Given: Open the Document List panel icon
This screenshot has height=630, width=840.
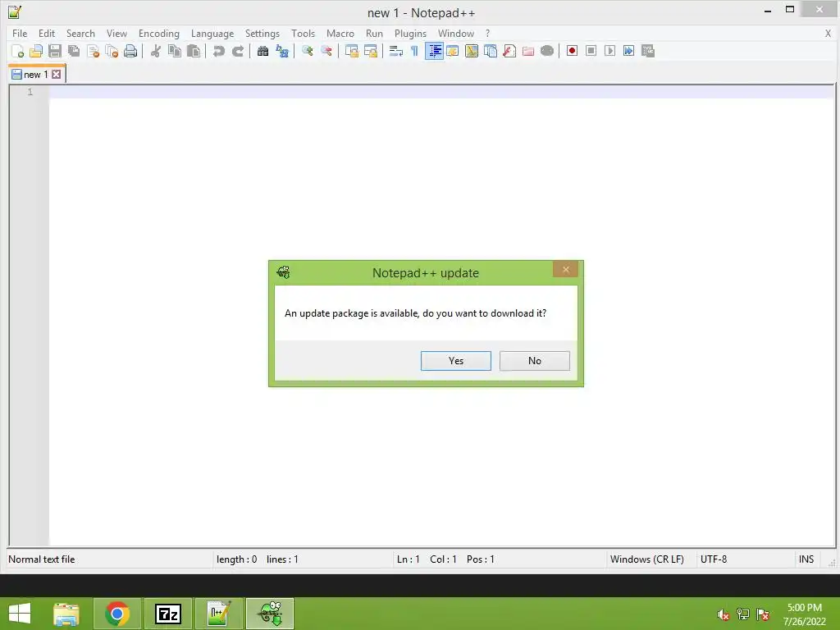Looking at the screenshot, I should pyautogui.click(x=491, y=51).
